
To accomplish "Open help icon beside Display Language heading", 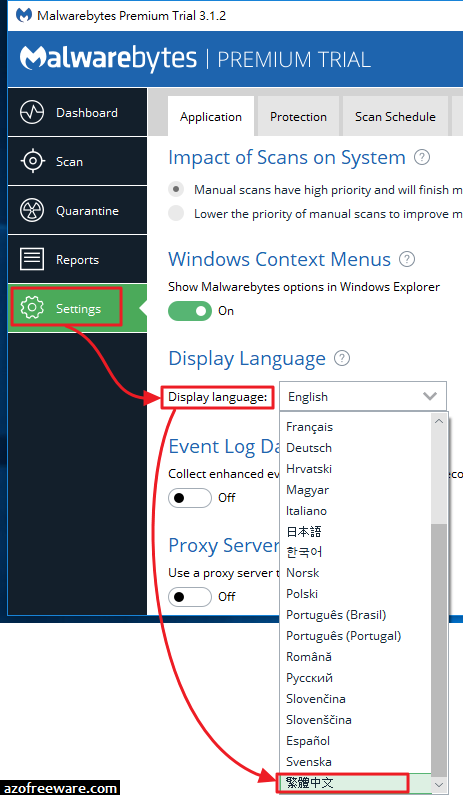I will (x=342, y=358).
